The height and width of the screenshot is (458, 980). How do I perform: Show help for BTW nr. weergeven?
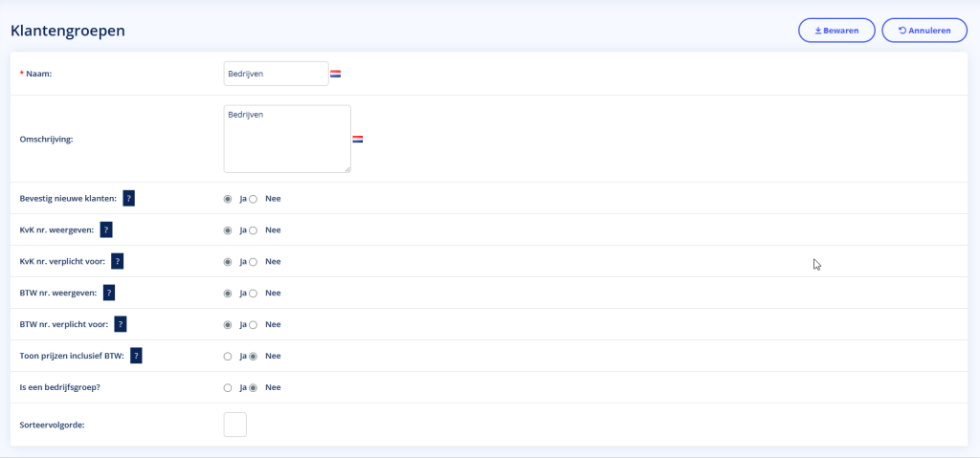click(109, 293)
